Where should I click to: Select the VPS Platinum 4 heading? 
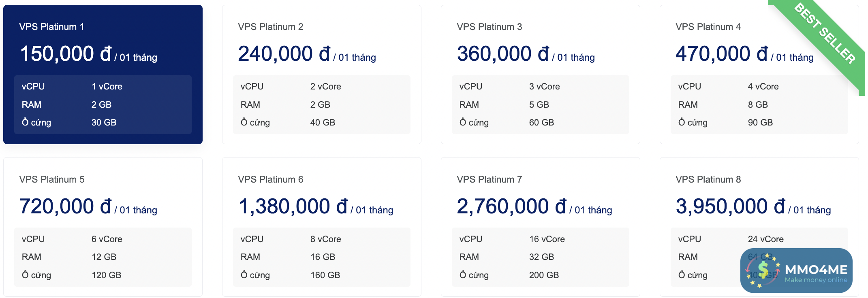[708, 27]
